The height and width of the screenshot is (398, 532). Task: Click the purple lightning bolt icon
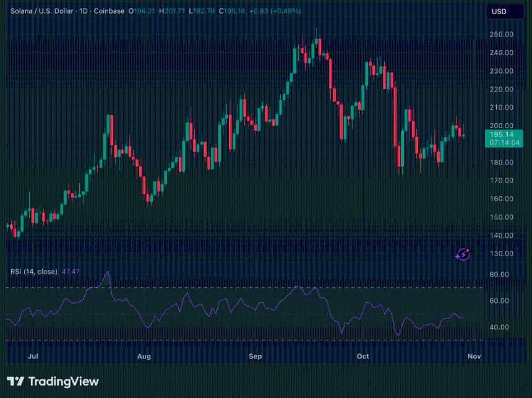coord(463,254)
